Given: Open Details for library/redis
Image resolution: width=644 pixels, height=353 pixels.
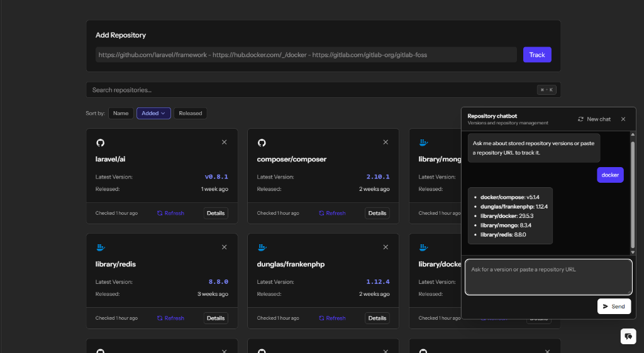Looking at the screenshot, I should click(x=216, y=318).
